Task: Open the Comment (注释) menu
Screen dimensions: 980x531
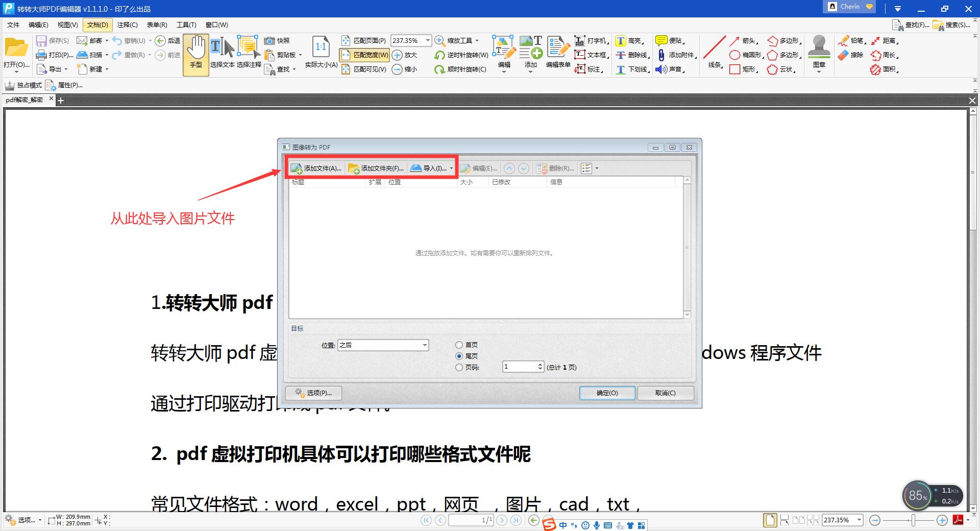Action: point(127,25)
